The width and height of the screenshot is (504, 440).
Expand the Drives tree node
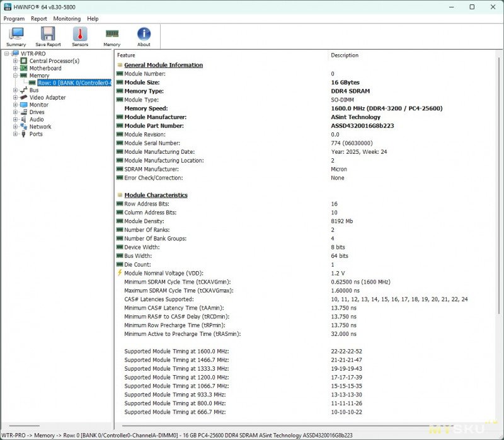point(15,112)
